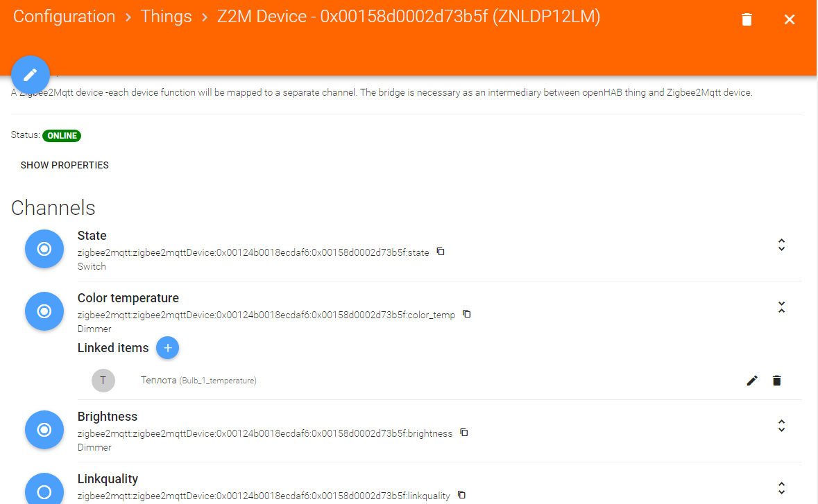Click the Brightness channel circle icon

(44, 429)
